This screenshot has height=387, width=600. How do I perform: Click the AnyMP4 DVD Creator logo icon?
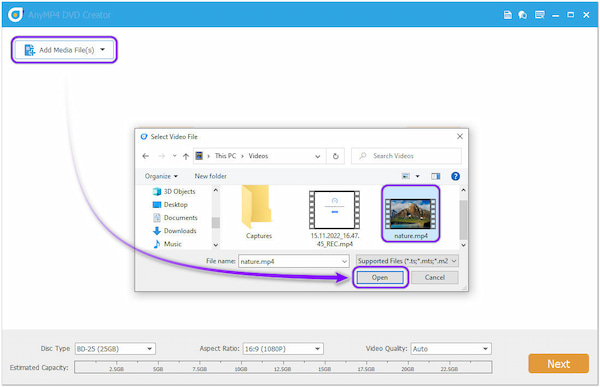pyautogui.click(x=16, y=15)
